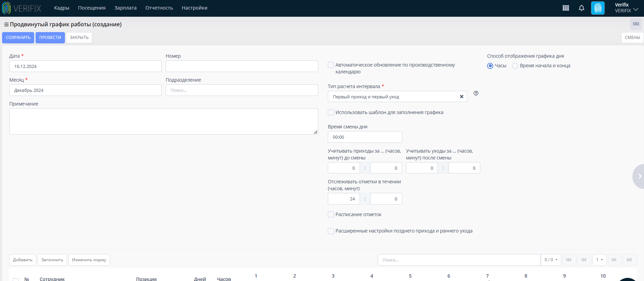The width and height of the screenshot is (644, 281).
Task: Focus the Номер input field
Action: coord(242,66)
